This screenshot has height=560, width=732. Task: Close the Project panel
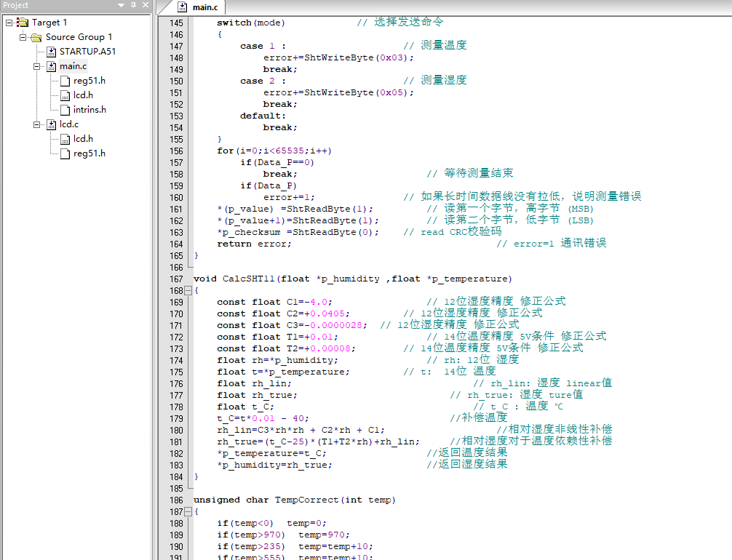(146, 5)
